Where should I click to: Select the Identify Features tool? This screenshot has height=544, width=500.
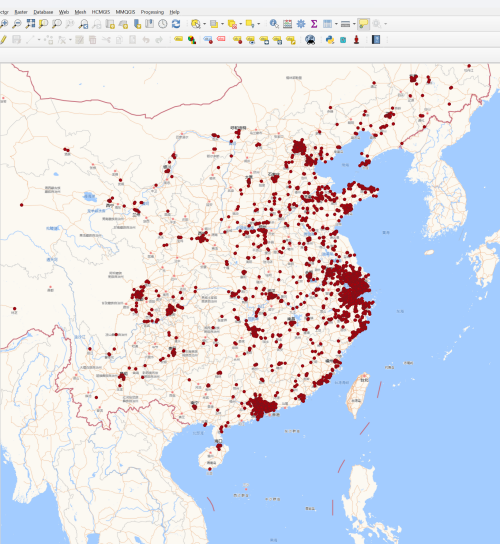274,24
